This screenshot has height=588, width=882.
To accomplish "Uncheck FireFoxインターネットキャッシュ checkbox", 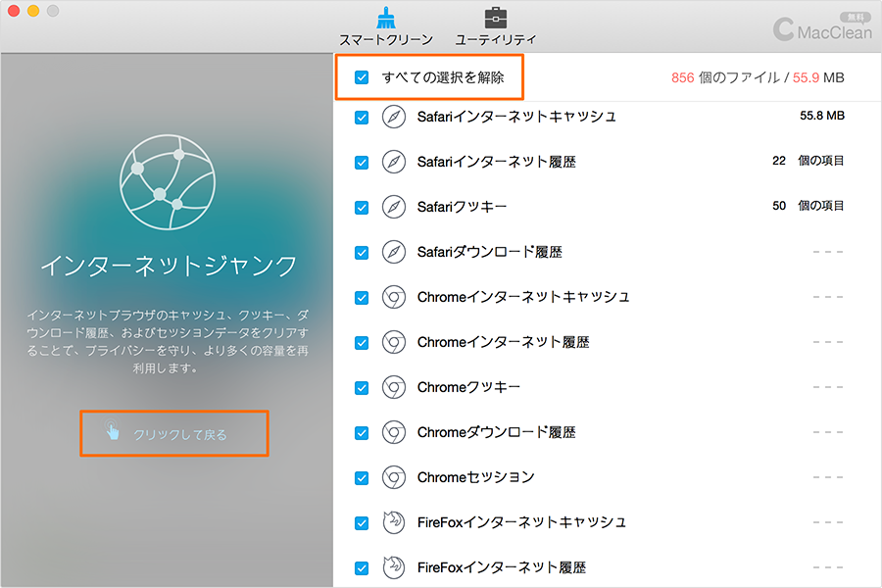I will click(362, 523).
